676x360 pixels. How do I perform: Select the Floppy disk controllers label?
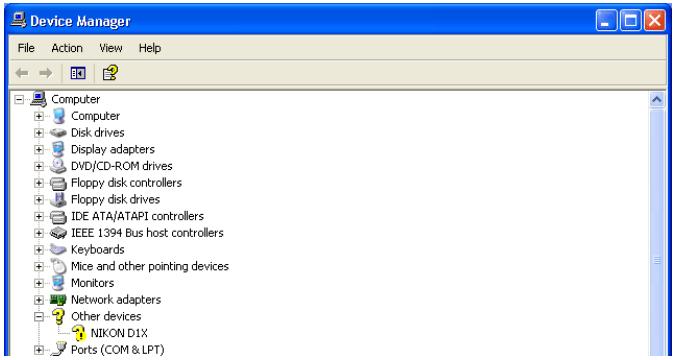pos(126,183)
